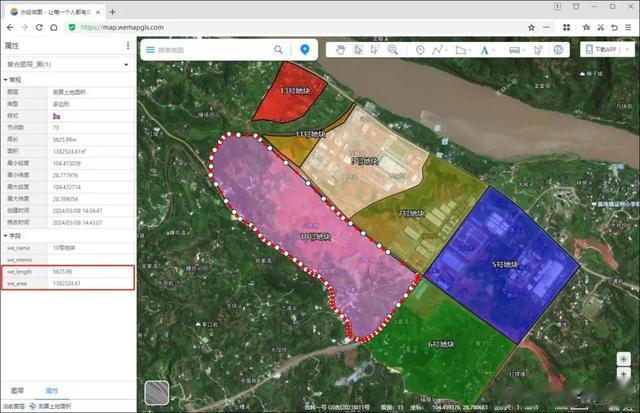Screen dimensions: 640x413
Task: Open the hamburger menu in map search box
Action: tap(150, 50)
